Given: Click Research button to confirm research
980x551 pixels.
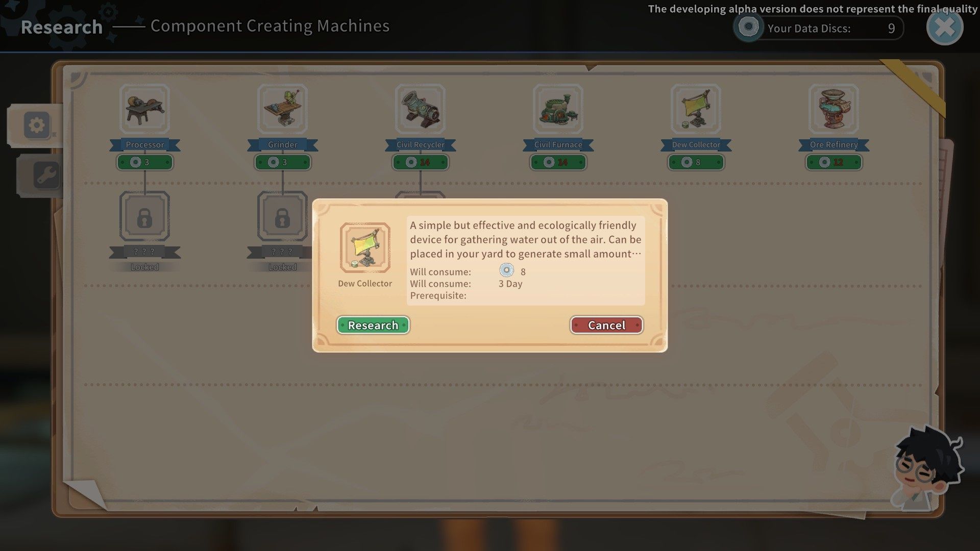Looking at the screenshot, I should 374,325.
